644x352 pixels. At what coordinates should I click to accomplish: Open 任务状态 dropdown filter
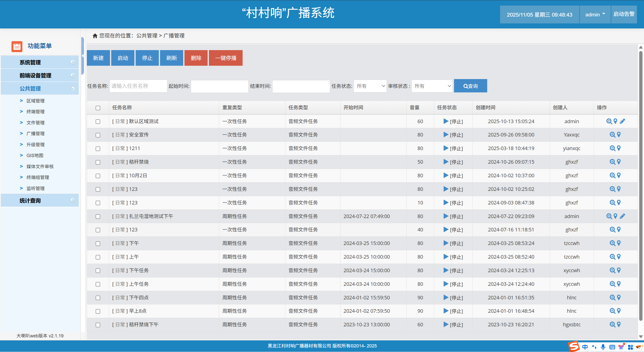tap(370, 86)
